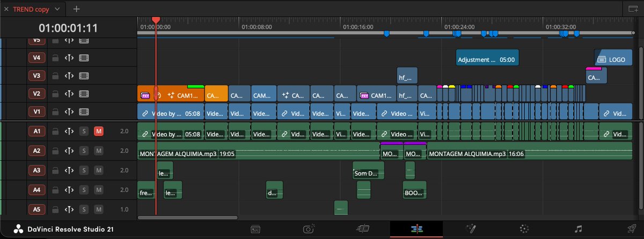Lock track A2 with padlock icon
The image size is (644, 239).
pyautogui.click(x=55, y=151)
